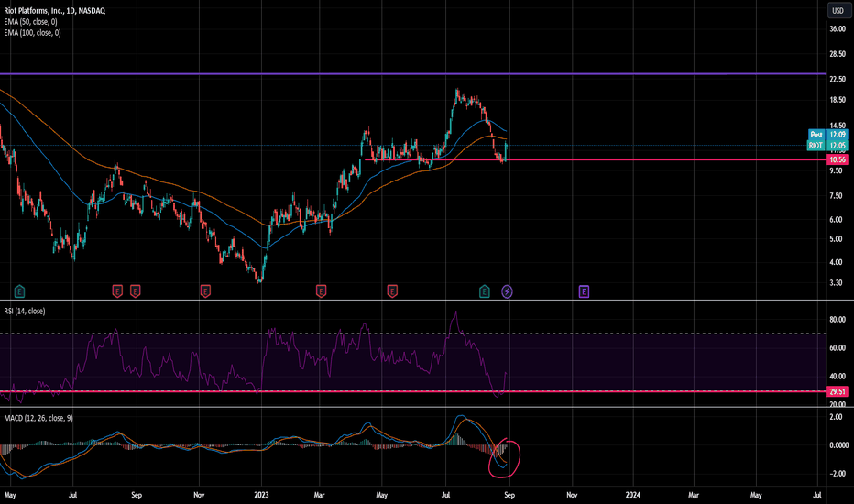This screenshot has width=854, height=504.
Task: Click the RIOT 12.05 price label
Action: 827,146
